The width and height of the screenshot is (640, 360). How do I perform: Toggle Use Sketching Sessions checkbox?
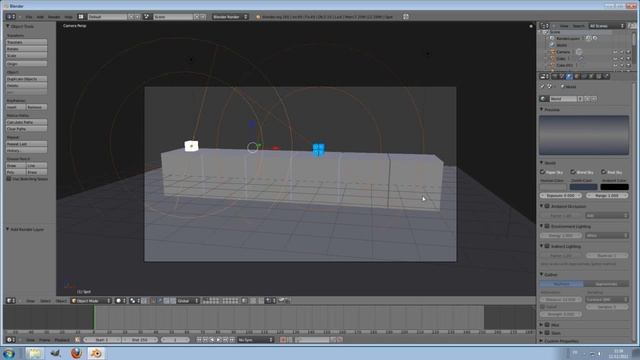[9, 179]
